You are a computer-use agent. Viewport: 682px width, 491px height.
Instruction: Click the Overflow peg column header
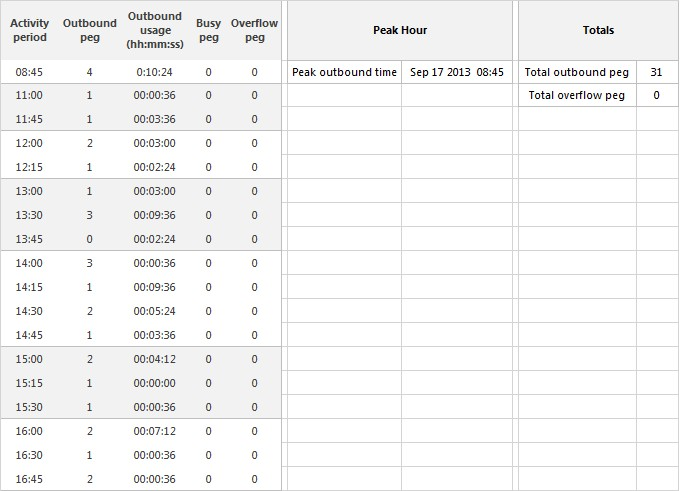[254, 30]
